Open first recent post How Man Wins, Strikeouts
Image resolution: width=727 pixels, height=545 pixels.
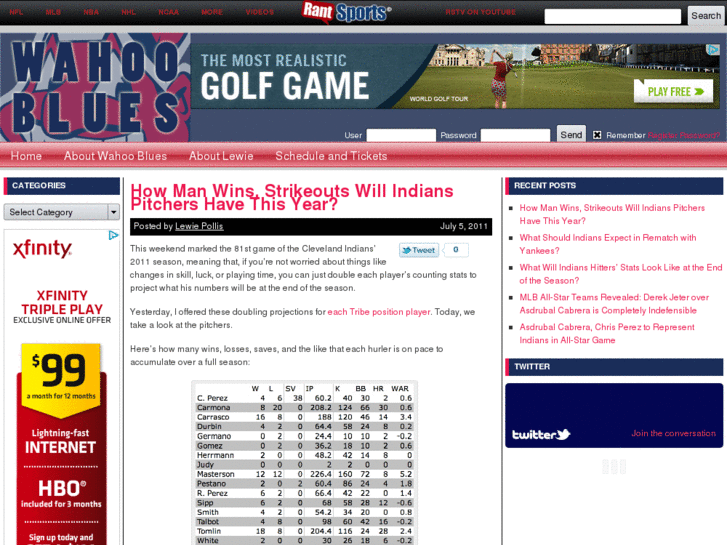[612, 214]
